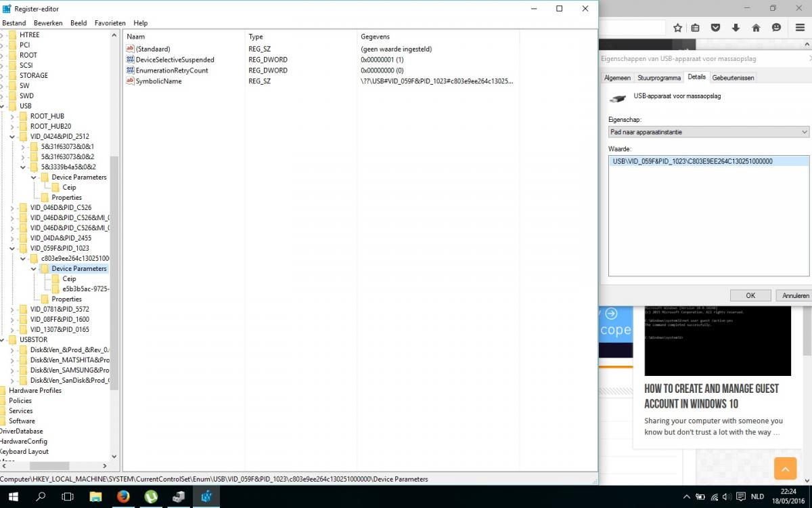
Task: Expand the VID_04DA&PID_2455 key
Action: pos(12,238)
